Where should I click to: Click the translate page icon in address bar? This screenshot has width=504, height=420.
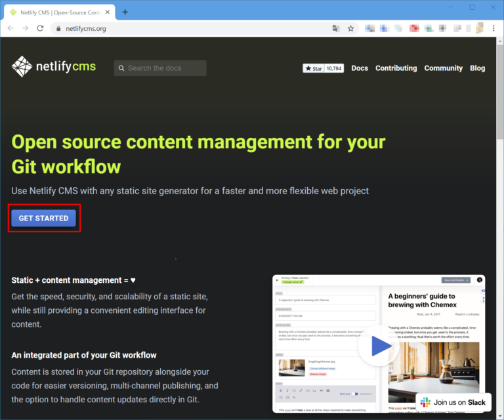click(x=336, y=28)
